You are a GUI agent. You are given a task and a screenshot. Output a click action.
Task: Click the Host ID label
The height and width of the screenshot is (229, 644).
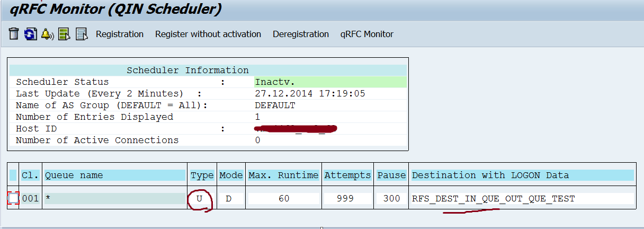click(x=36, y=128)
